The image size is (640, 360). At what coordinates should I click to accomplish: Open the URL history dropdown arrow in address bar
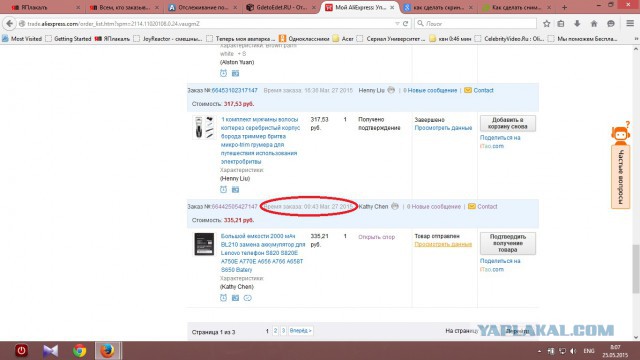397,24
